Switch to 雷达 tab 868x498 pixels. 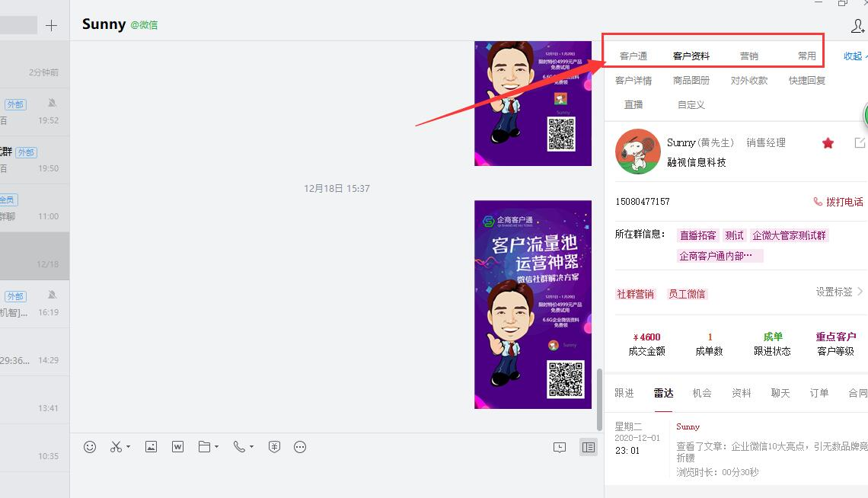[663, 393]
